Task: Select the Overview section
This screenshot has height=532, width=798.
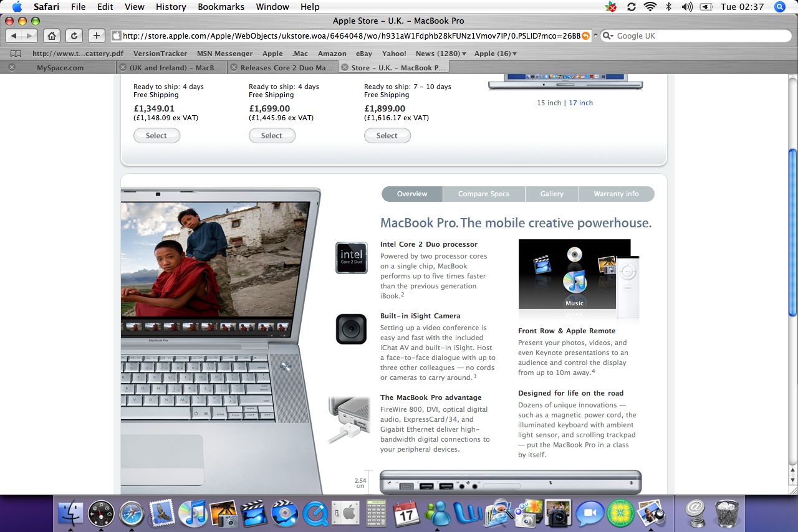Action: pos(412,194)
